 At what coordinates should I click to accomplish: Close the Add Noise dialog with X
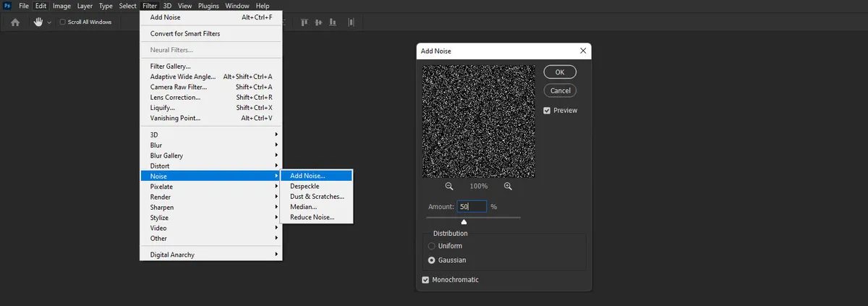coord(583,51)
